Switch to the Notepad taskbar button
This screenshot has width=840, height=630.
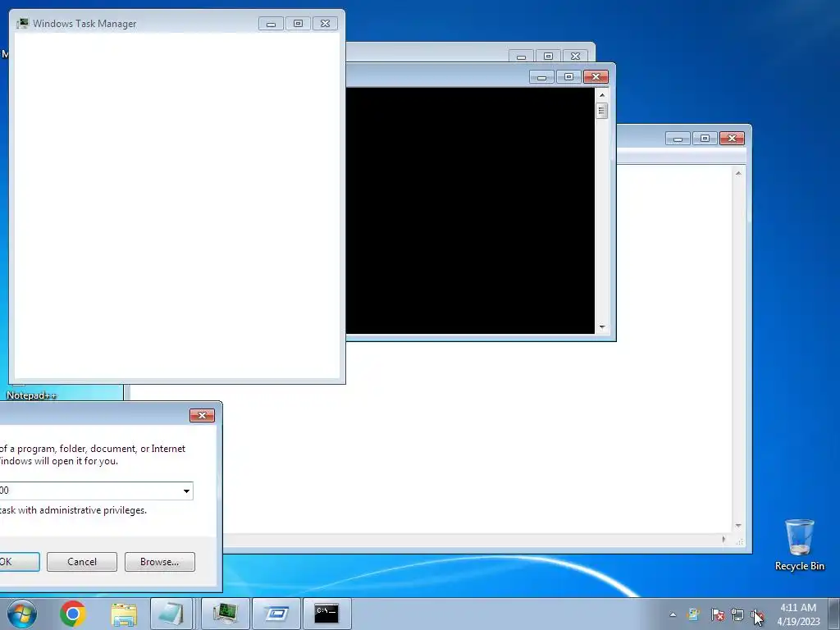click(x=171, y=614)
